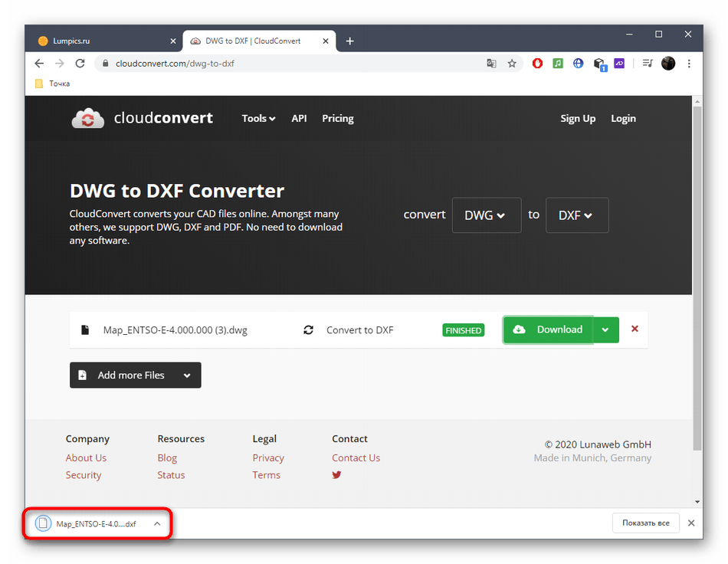Image resolution: width=728 pixels, height=564 pixels.
Task: Click the green Download button
Action: [548, 330]
